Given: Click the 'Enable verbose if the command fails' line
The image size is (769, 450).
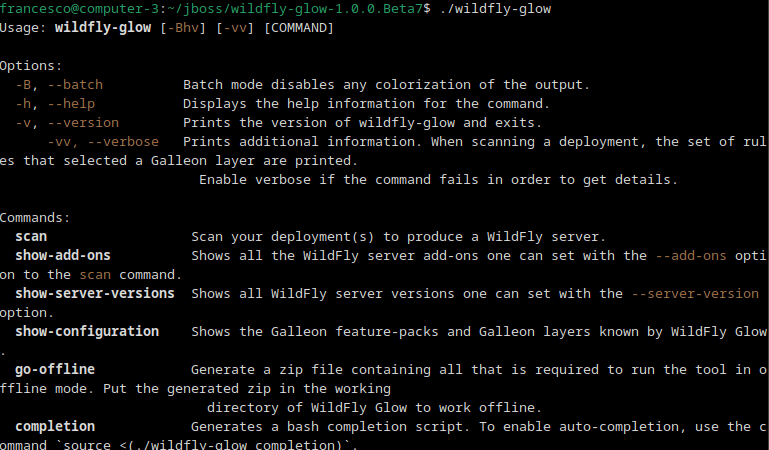Looking at the screenshot, I should (438, 180).
